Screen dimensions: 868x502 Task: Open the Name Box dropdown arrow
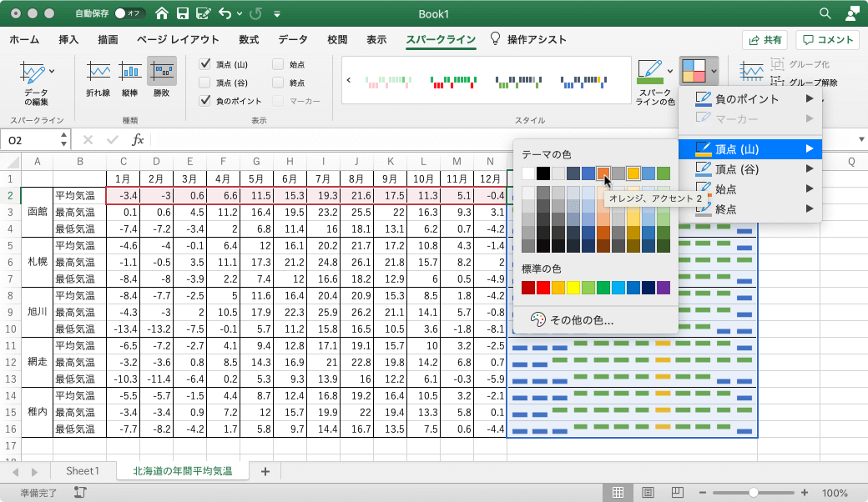[x=62, y=140]
